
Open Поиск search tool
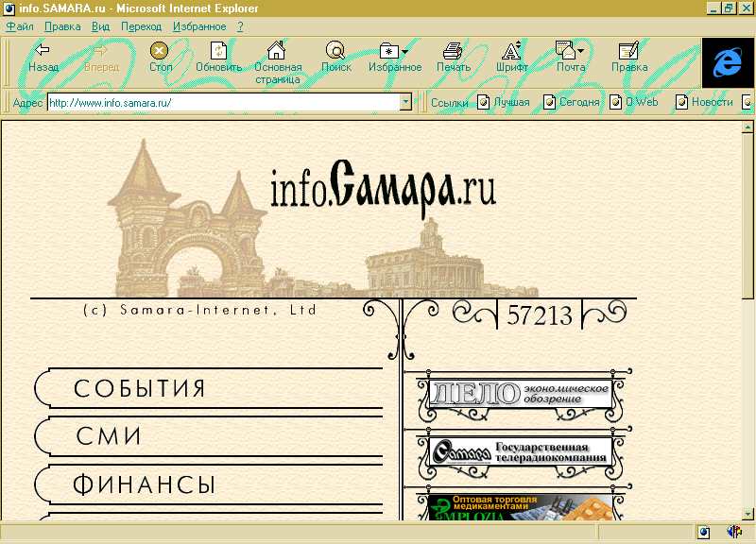[336, 58]
